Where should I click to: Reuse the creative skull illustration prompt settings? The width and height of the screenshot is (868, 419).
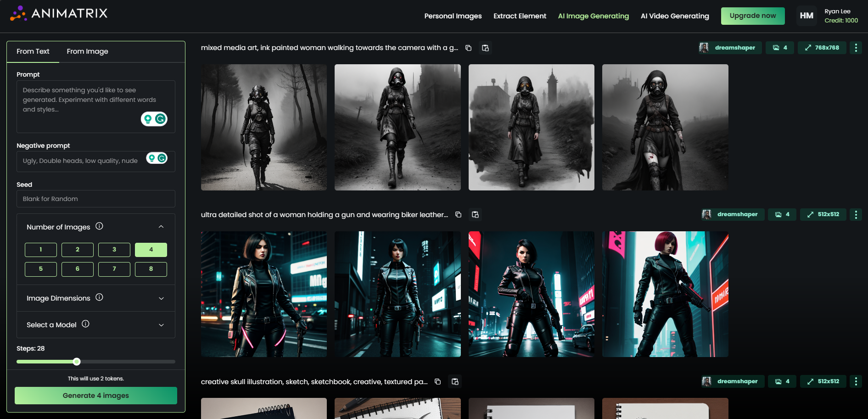pos(455,381)
